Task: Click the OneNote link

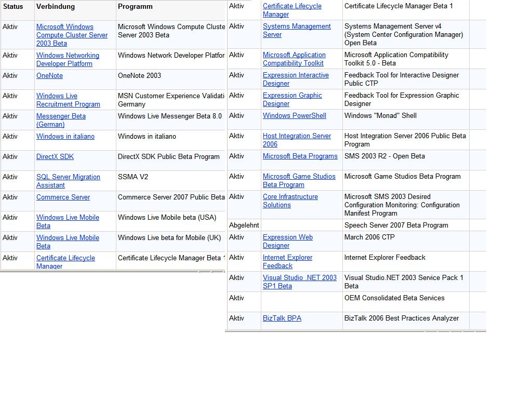Action: (x=49, y=76)
